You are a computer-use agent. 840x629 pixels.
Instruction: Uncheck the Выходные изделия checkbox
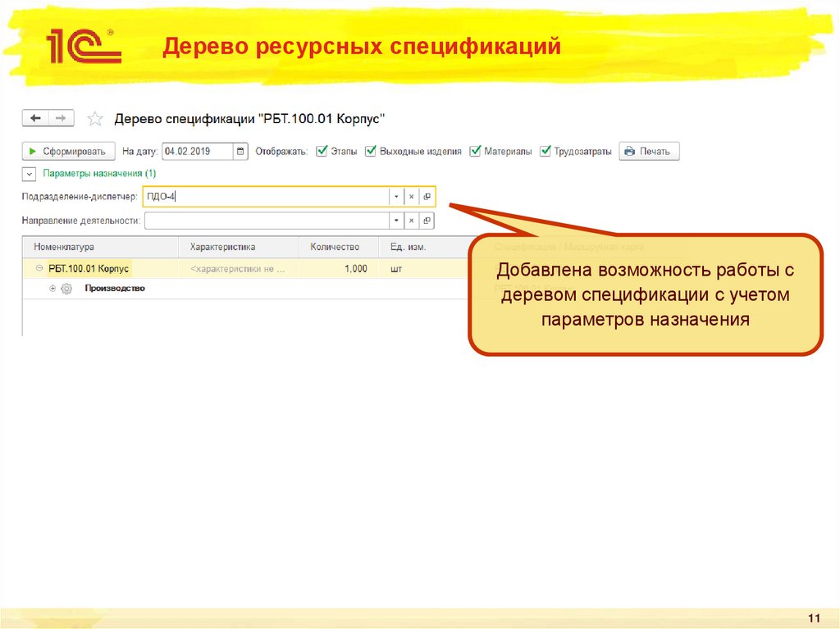371,150
